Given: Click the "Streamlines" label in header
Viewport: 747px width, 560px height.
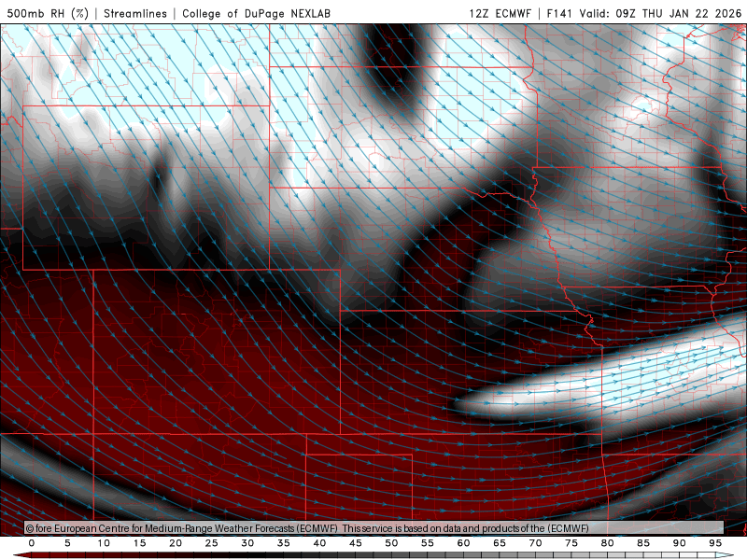Looking at the screenshot, I should click(x=135, y=13).
